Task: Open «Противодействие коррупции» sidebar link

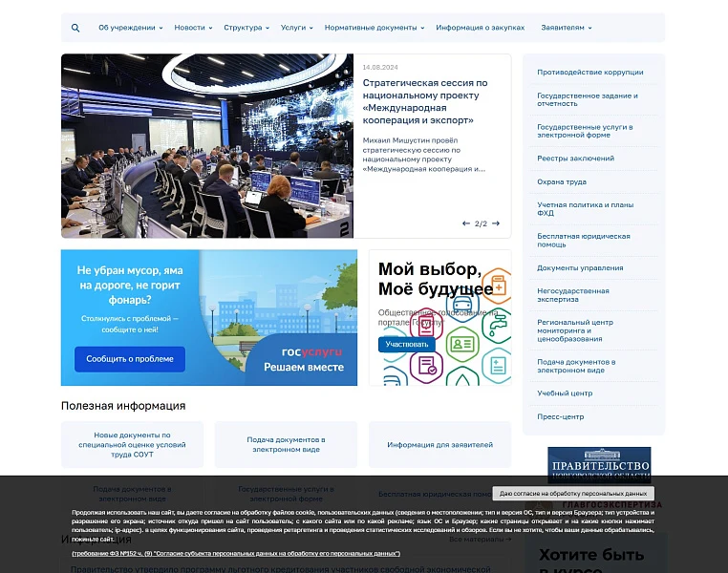Action: click(x=590, y=73)
